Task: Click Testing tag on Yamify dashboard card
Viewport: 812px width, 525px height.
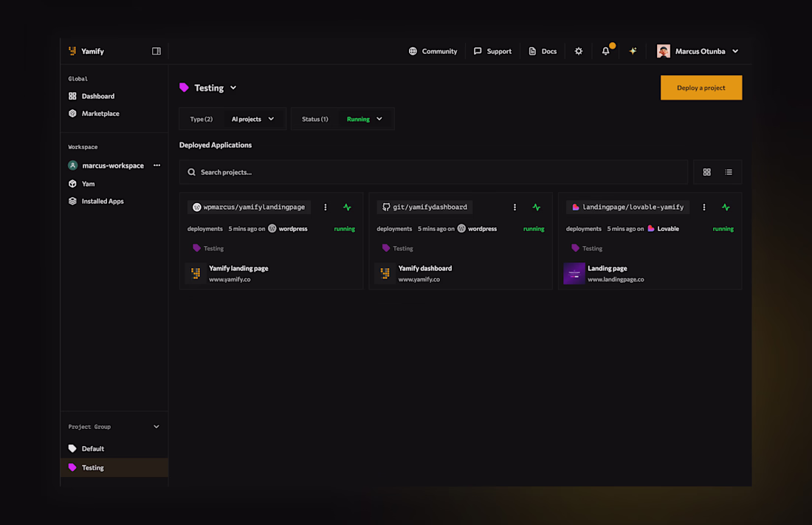Action: [x=398, y=248]
